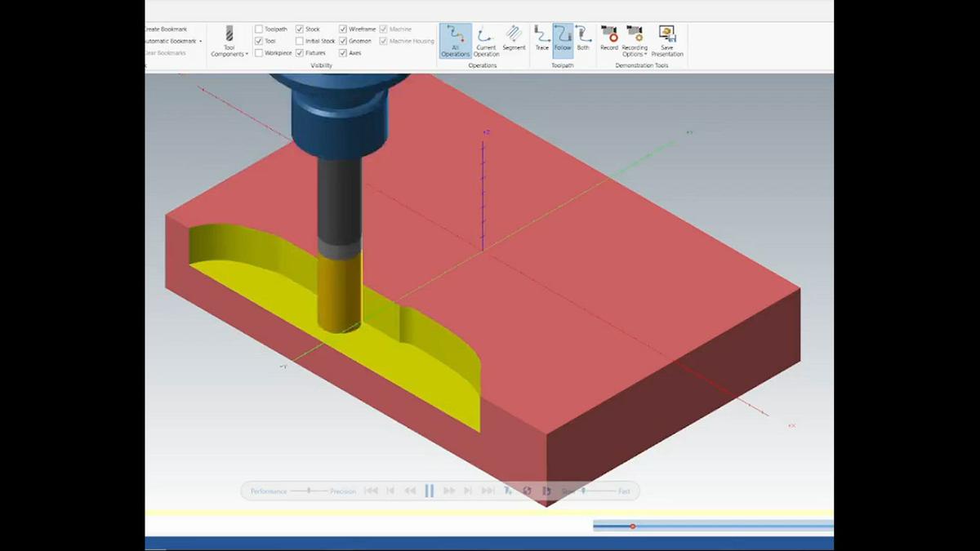Activate the Follow toolpath mode
980x551 pixels.
[563, 38]
